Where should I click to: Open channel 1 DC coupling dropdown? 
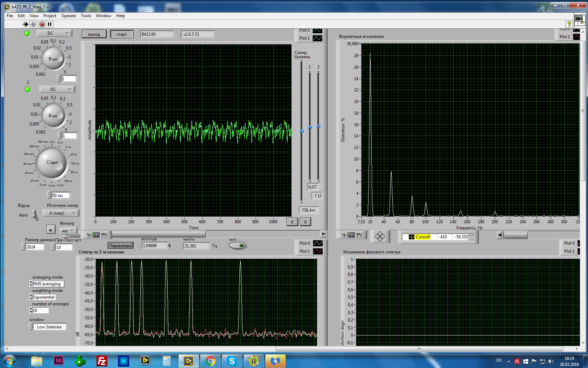(x=55, y=33)
